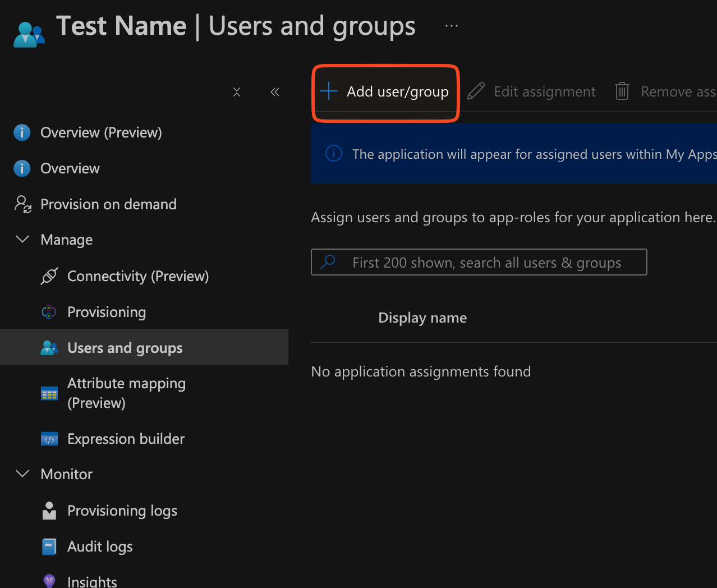
Task: Click the Provision on demand icon
Action: click(22, 204)
